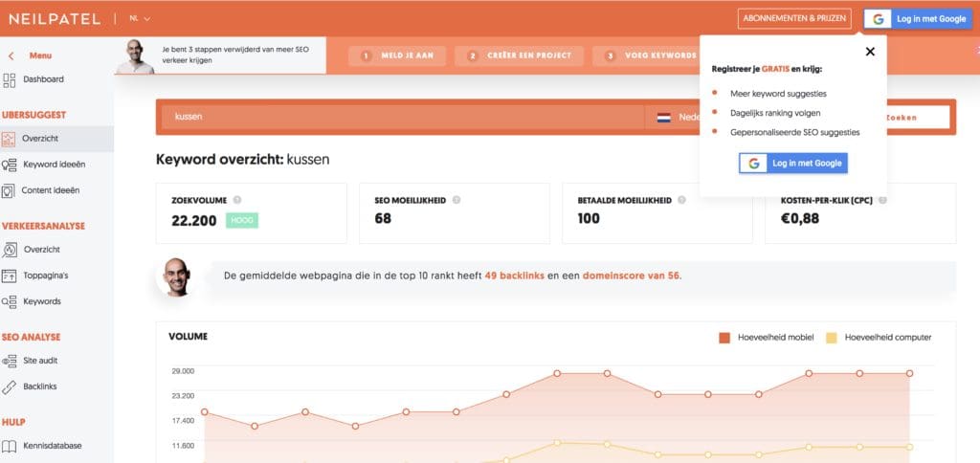This screenshot has width=980, height=463.
Task: Click the 22.200 zoekvolume value
Action: pyautogui.click(x=193, y=221)
